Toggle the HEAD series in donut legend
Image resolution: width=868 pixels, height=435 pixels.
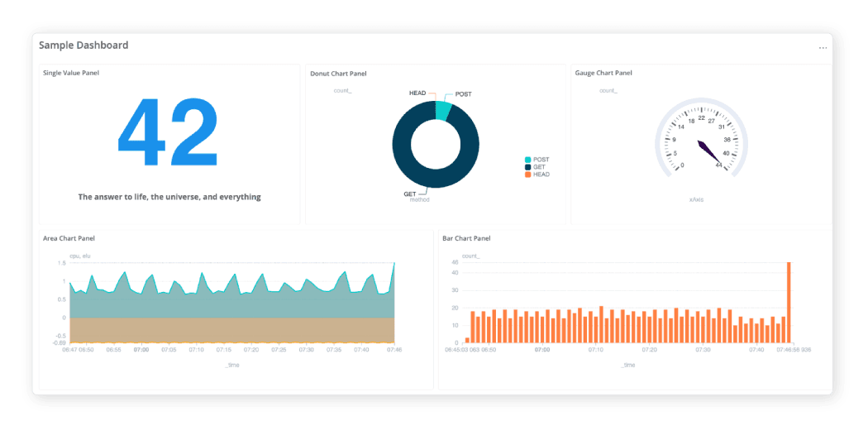click(x=541, y=174)
